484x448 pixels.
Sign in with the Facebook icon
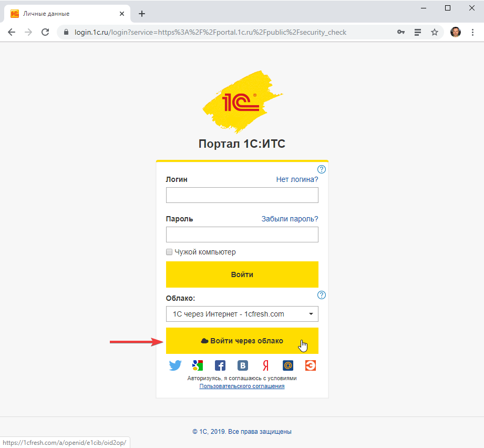[220, 365]
